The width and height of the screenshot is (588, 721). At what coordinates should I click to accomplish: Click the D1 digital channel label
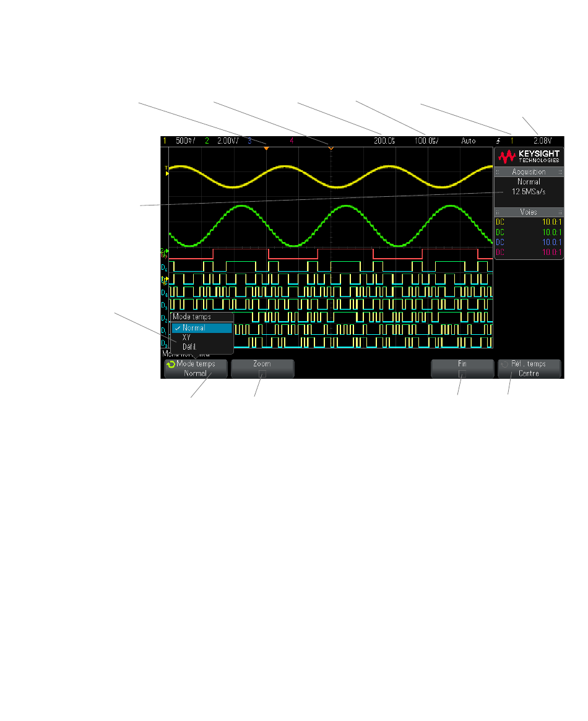[x=163, y=330]
